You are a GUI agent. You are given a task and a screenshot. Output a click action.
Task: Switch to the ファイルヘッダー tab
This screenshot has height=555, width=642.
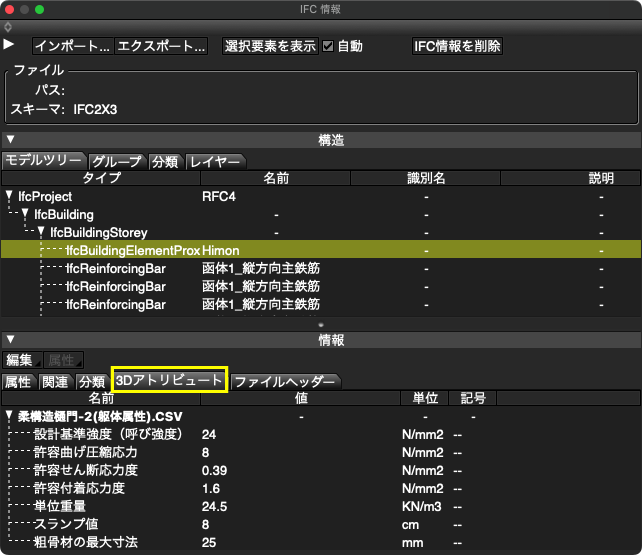pos(284,381)
